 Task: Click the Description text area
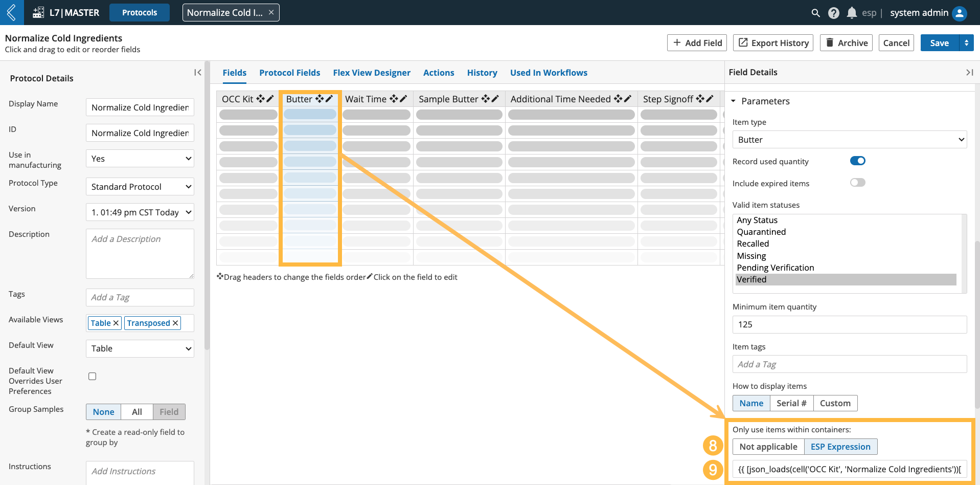pyautogui.click(x=140, y=254)
